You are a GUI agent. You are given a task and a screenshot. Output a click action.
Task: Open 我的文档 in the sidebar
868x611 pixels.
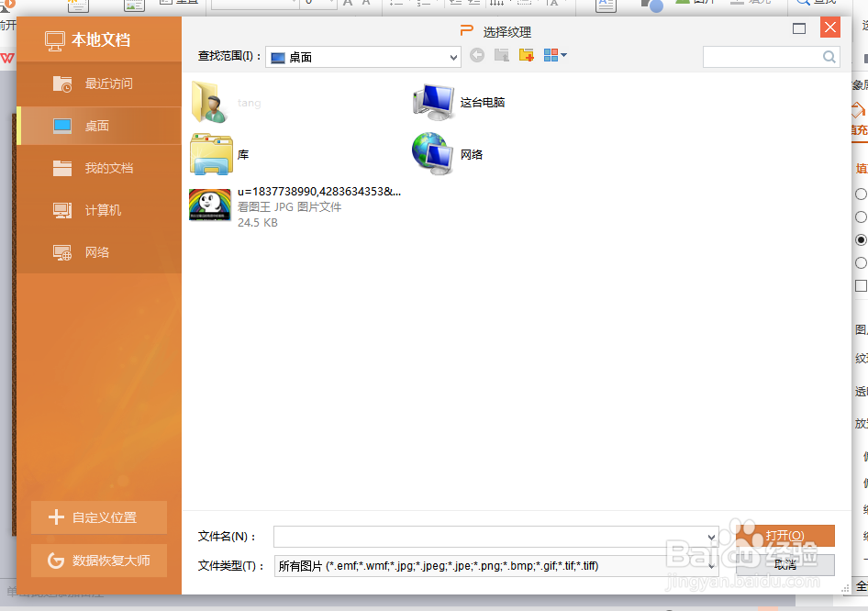tap(99, 168)
